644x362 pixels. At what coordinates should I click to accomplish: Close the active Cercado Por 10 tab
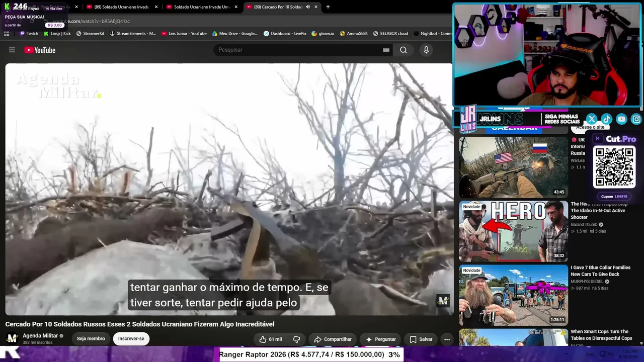click(316, 7)
